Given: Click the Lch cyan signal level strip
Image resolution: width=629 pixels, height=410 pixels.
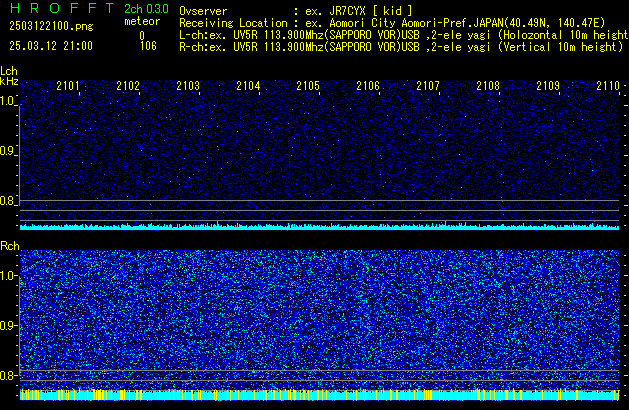Looking at the screenshot, I should (x=319, y=227).
